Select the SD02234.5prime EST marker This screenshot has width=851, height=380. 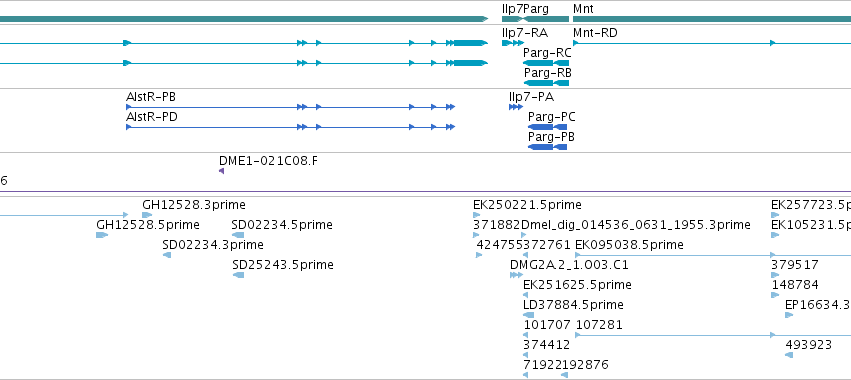click(x=238, y=235)
